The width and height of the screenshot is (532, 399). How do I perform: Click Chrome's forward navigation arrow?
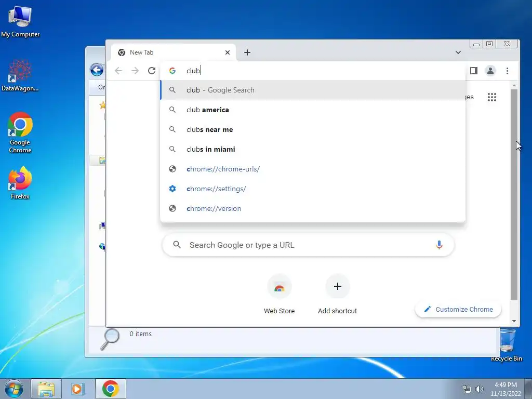pyautogui.click(x=135, y=71)
